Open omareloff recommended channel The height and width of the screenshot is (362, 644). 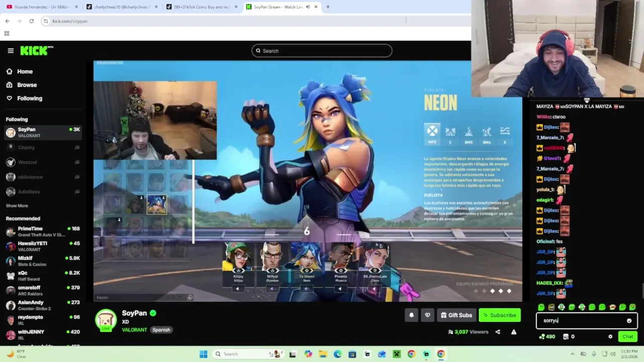point(43,290)
